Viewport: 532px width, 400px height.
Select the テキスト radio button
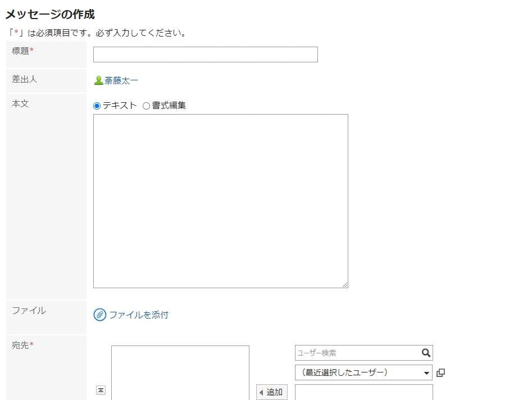(x=97, y=106)
